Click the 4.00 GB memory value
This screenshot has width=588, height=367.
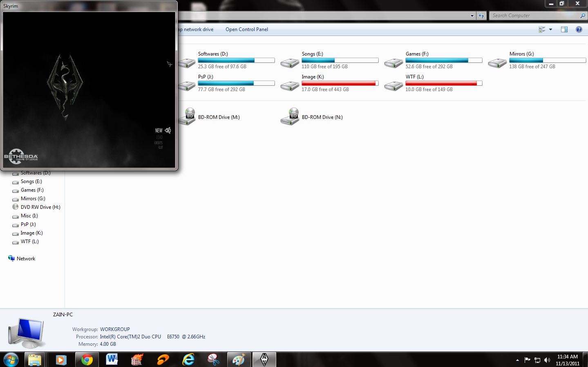coord(108,344)
